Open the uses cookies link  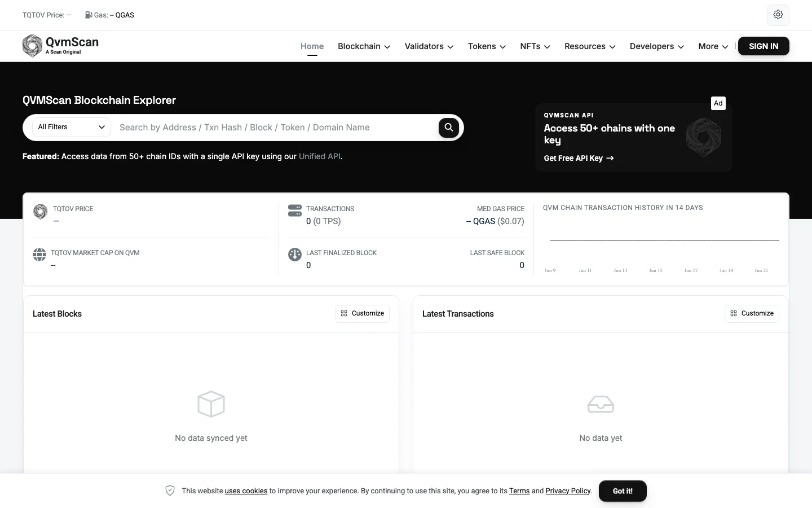(x=246, y=491)
